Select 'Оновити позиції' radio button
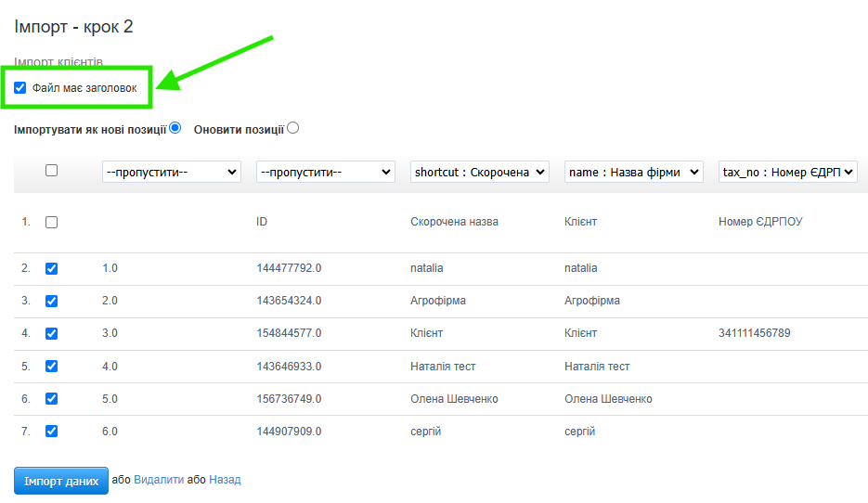 [293, 128]
